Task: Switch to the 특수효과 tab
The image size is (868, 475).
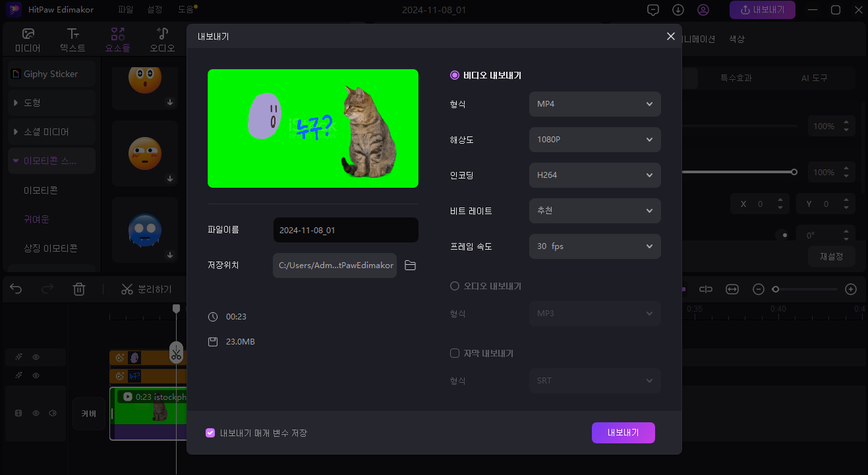Action: coord(736,78)
